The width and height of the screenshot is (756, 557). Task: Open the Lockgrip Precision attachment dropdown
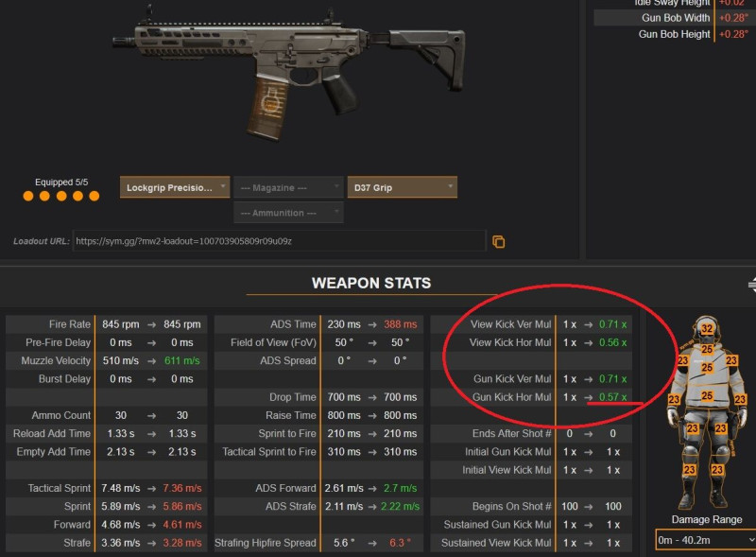click(175, 187)
